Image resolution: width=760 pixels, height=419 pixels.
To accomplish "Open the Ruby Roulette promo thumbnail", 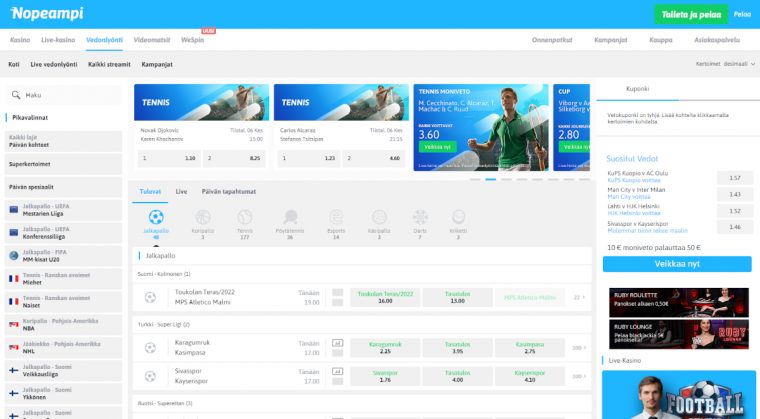I will (x=679, y=302).
